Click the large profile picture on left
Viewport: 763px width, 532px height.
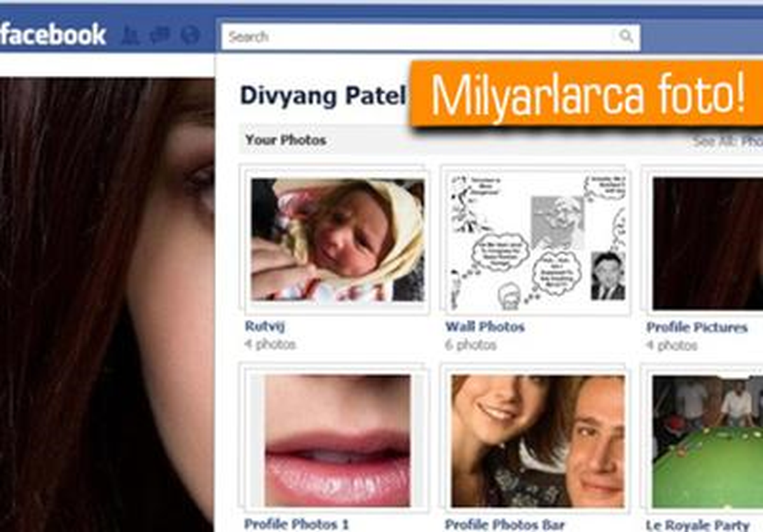pos(107,305)
